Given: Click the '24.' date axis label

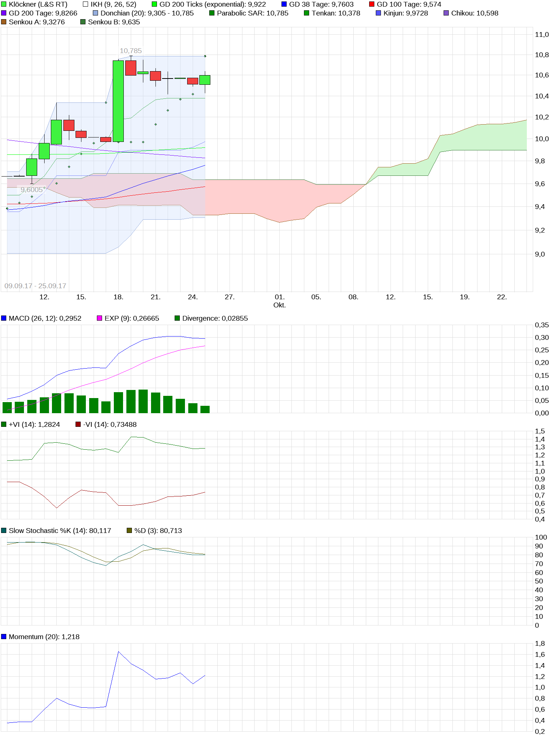Looking at the screenshot, I should [x=193, y=297].
